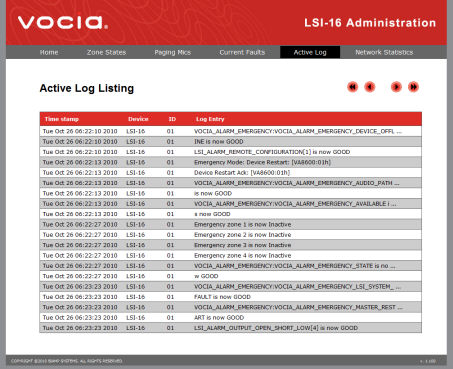The width and height of the screenshot is (453, 369).
Task: Select 'ART is now GOOD' entry
Action: [230, 317]
